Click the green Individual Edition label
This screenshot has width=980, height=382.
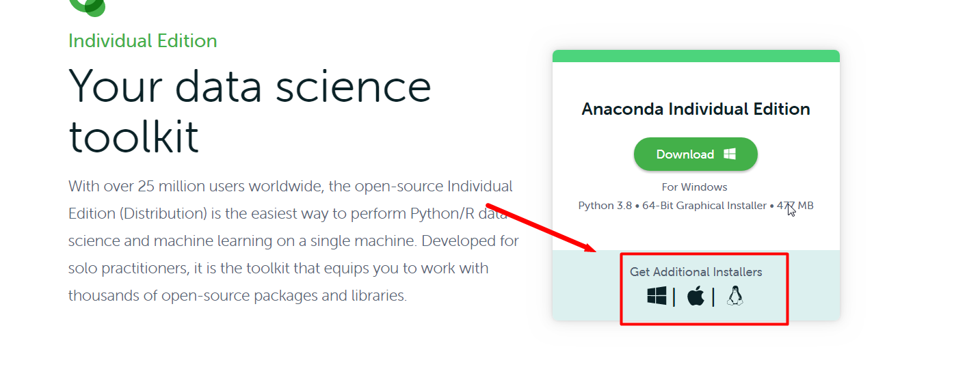point(143,41)
